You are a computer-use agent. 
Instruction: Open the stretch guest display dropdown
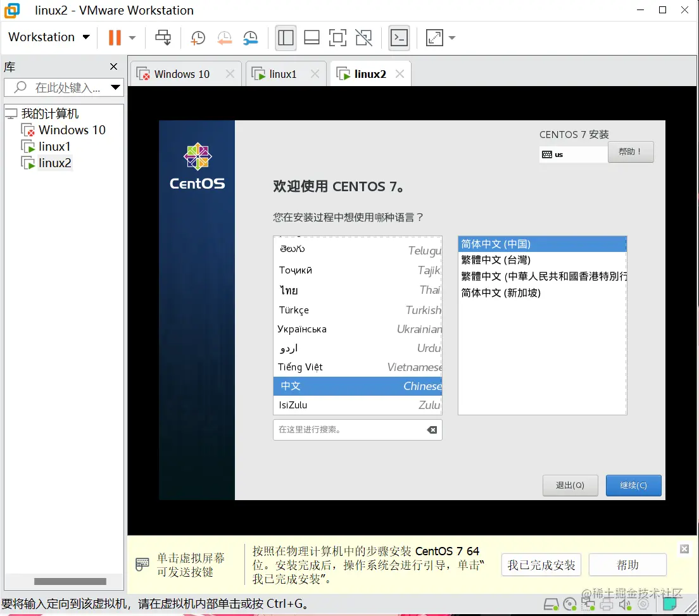[x=451, y=38]
